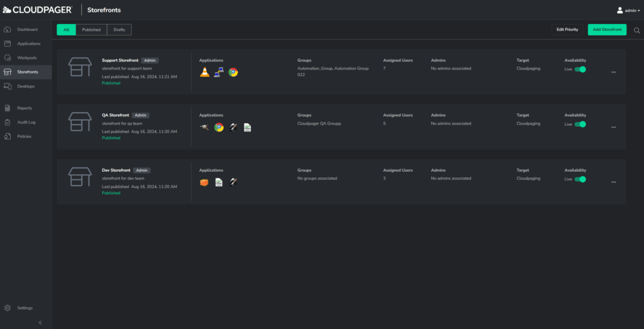Select the Drafts filter tab
Screen dimensions: 644x329
coord(119,30)
